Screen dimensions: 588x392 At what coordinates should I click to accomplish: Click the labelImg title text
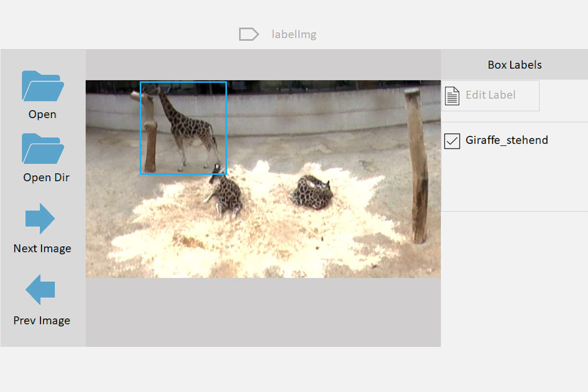click(293, 35)
